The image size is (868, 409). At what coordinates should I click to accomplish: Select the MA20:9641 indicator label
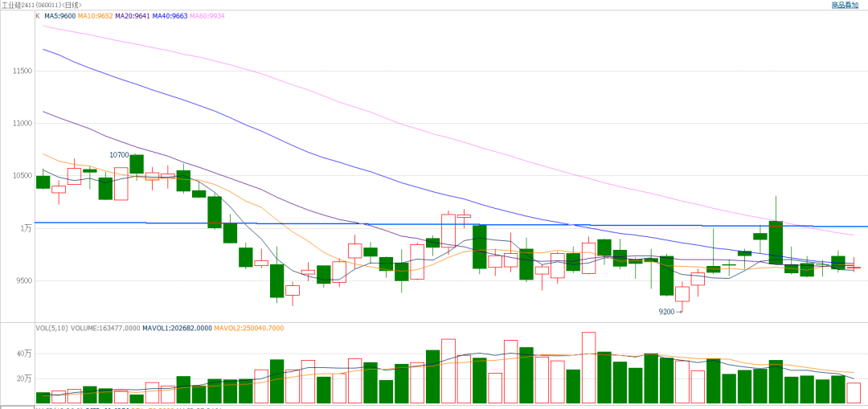[133, 16]
